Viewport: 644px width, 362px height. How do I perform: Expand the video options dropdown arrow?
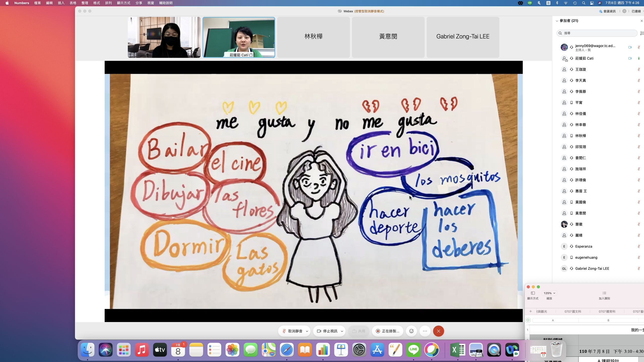coord(342,331)
